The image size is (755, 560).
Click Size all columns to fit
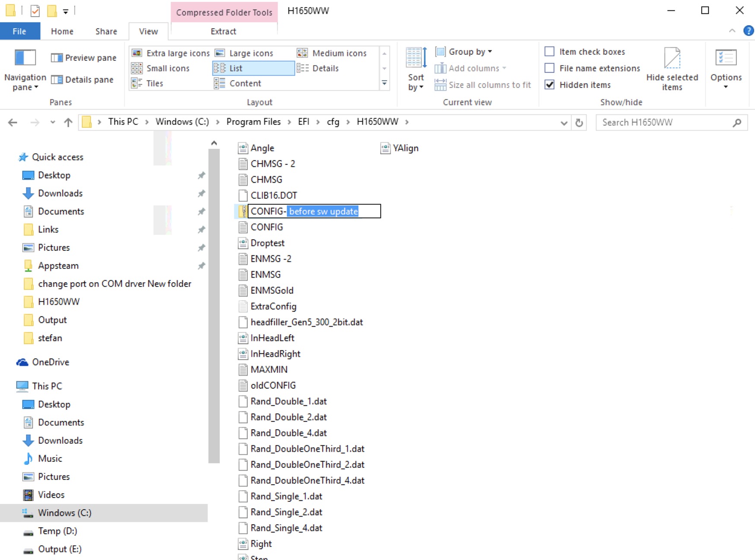483,85
